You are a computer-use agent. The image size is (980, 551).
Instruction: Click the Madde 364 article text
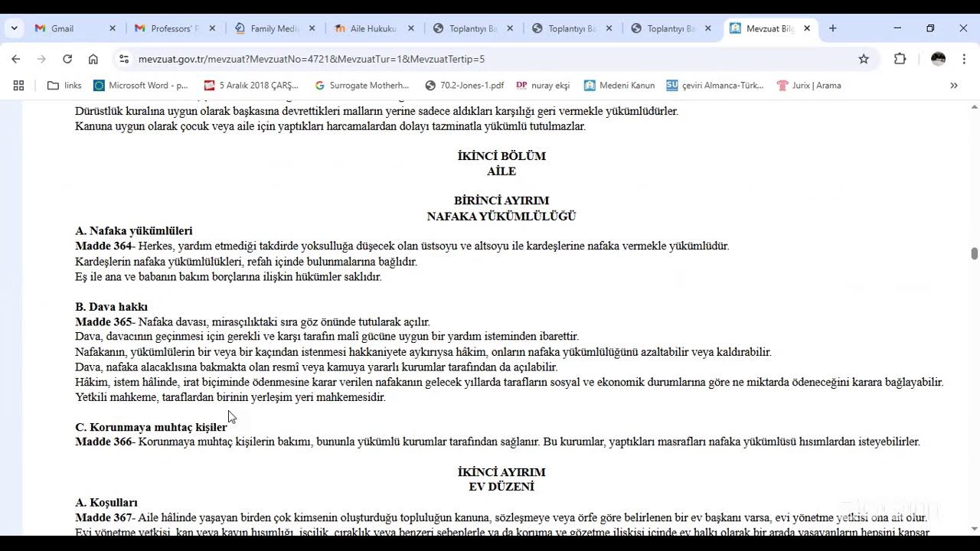tap(402, 246)
